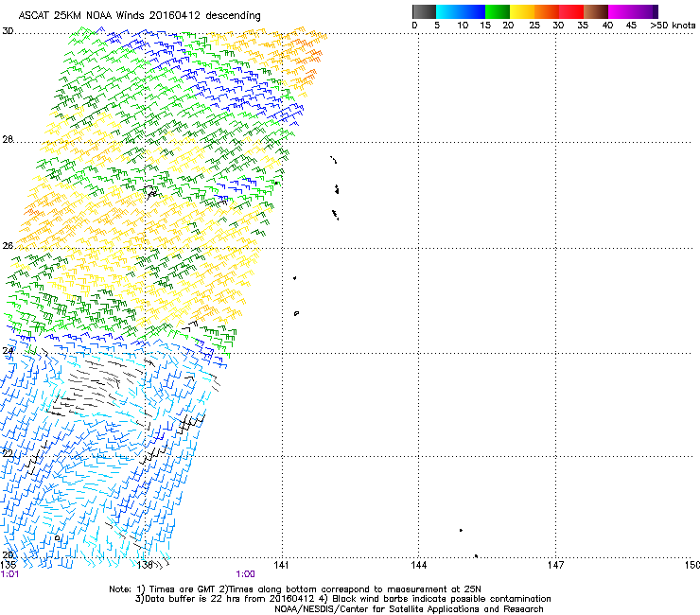Select the red 30-35 knots color band
The width and height of the screenshot is (700, 615).
point(571,11)
